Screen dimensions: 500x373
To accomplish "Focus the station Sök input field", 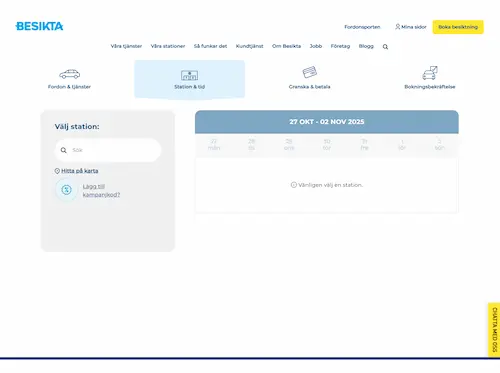I will point(108,150).
